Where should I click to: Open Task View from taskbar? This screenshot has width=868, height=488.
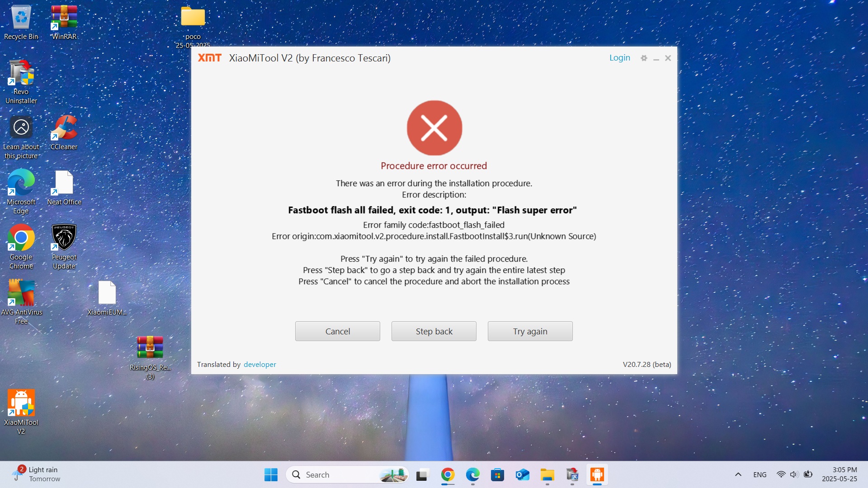click(x=422, y=474)
